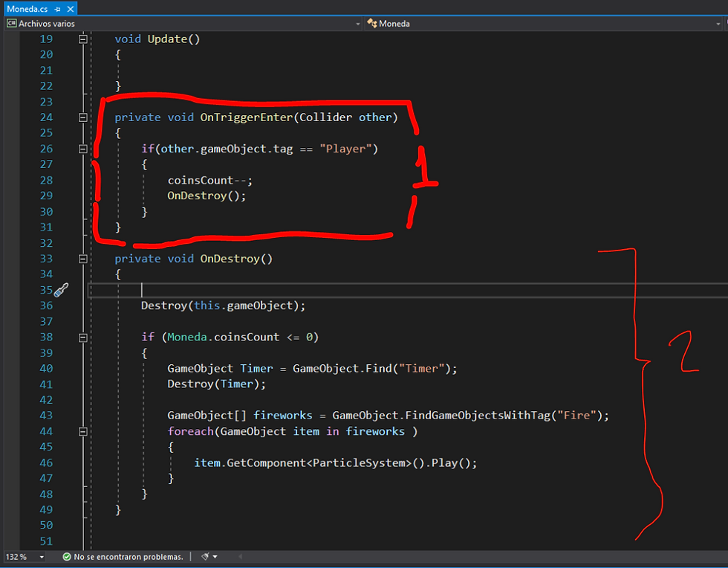Collapse the Update method at line 19
Image resolution: width=728 pixels, height=568 pixels.
pos(82,39)
